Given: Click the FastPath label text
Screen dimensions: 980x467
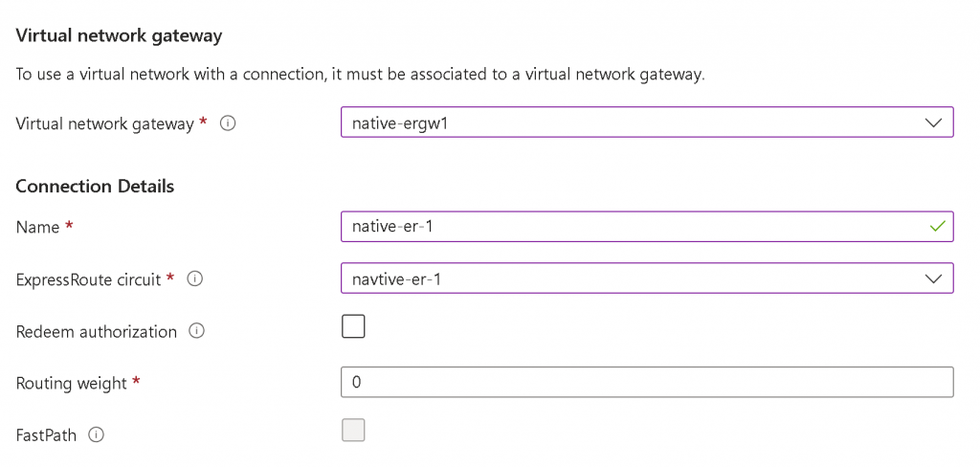Looking at the screenshot, I should tap(47, 435).
